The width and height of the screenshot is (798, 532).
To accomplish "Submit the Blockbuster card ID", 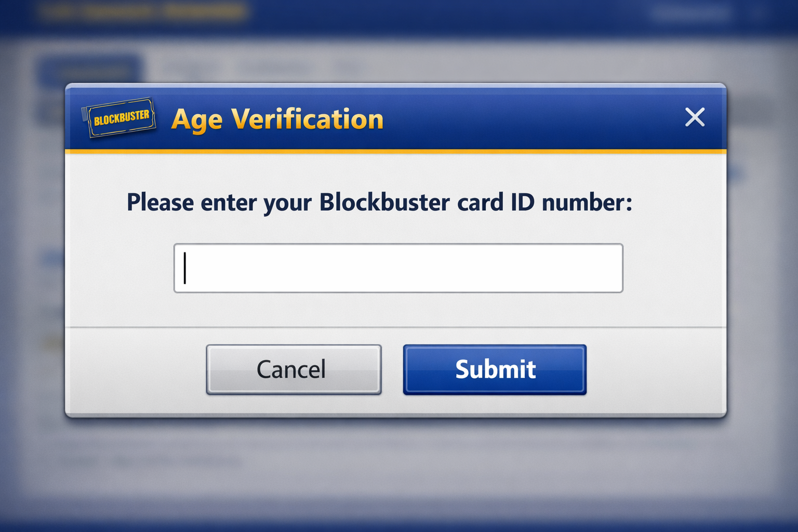I will pos(495,369).
